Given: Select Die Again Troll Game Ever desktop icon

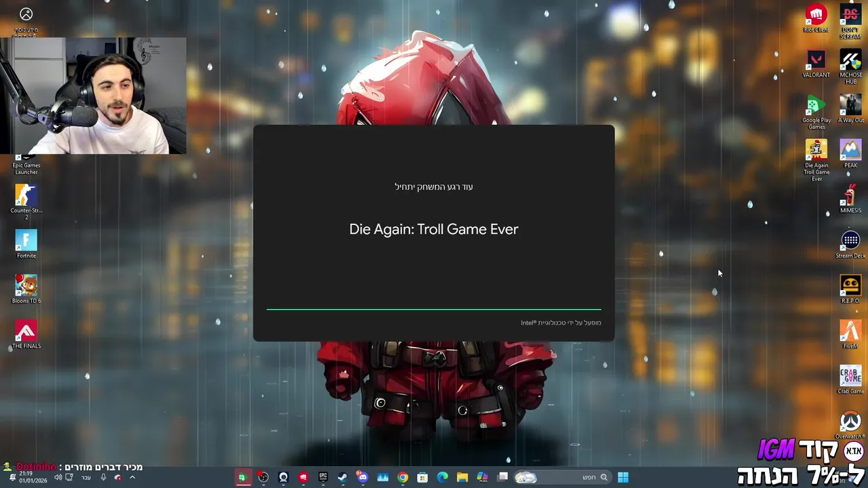Looking at the screenshot, I should pos(816,161).
